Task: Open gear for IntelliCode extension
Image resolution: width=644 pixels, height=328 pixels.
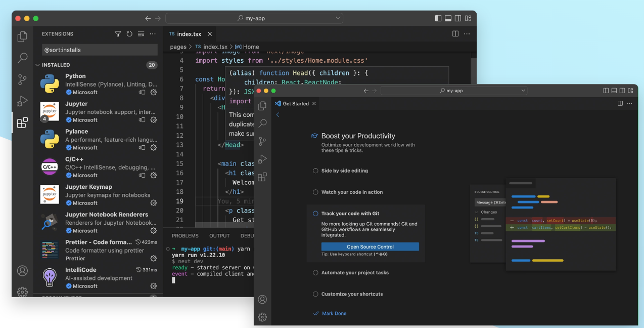Action: pyautogui.click(x=154, y=286)
